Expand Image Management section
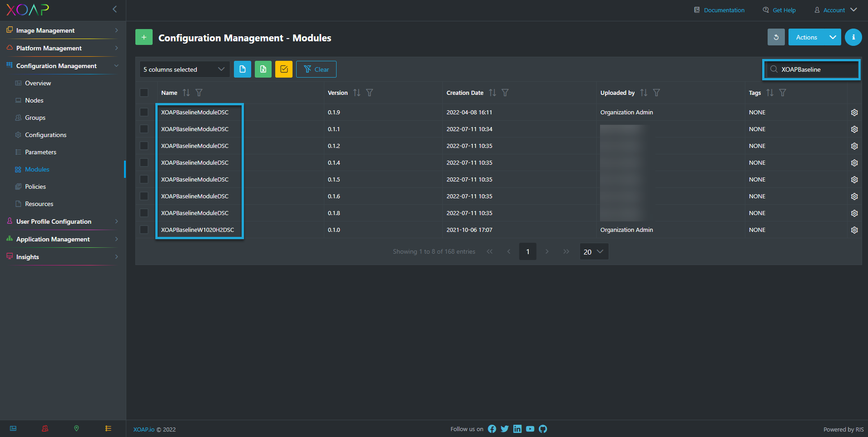Image resolution: width=868 pixels, height=437 pixels. (63, 30)
